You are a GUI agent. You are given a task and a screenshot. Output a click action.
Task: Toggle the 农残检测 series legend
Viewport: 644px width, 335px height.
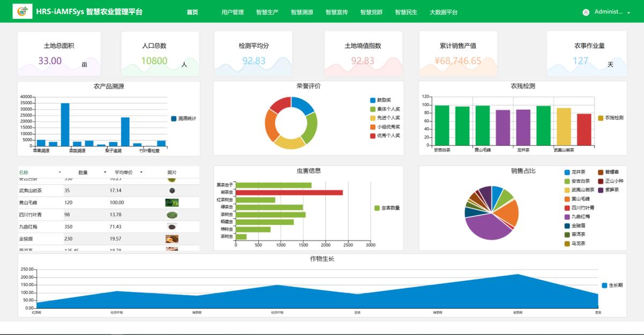tap(611, 117)
